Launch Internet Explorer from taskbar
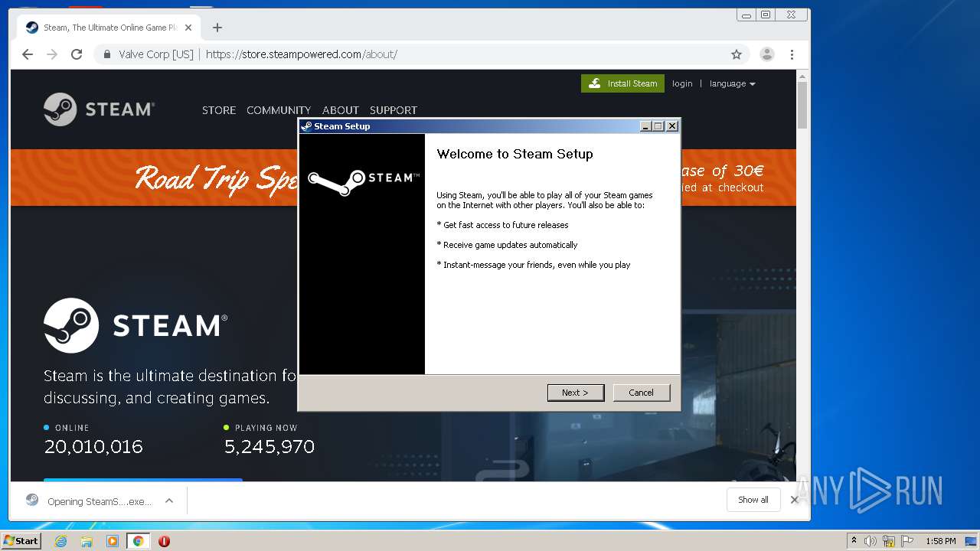The width and height of the screenshot is (980, 551). click(x=60, y=541)
